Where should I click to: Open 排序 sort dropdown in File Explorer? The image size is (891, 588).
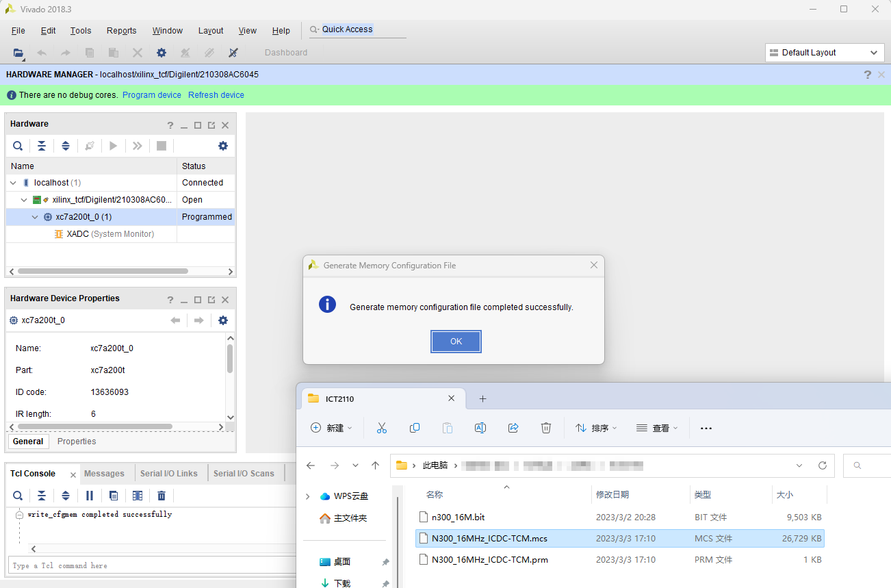(596, 428)
